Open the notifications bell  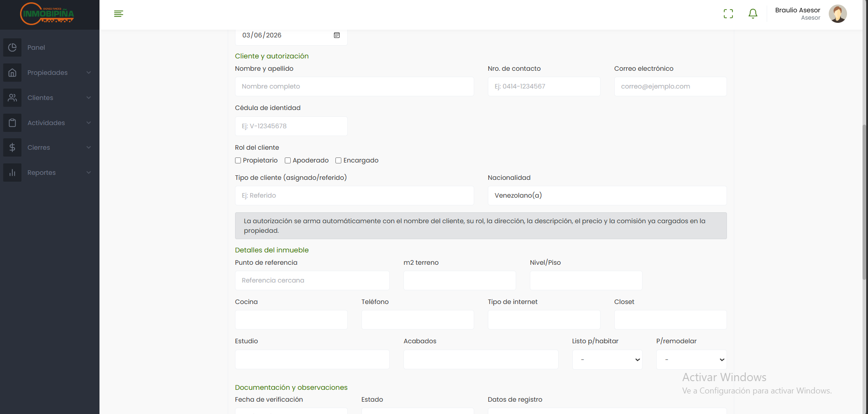click(753, 14)
